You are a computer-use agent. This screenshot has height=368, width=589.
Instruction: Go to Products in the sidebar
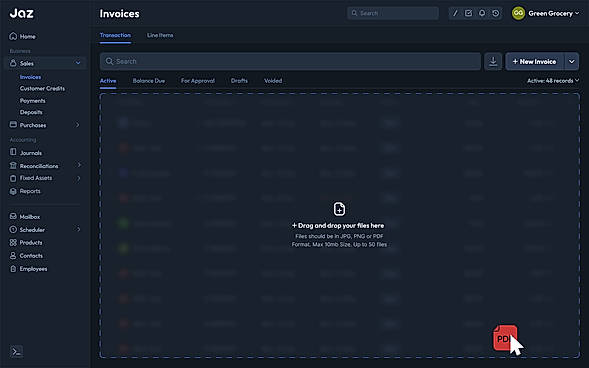click(26, 243)
